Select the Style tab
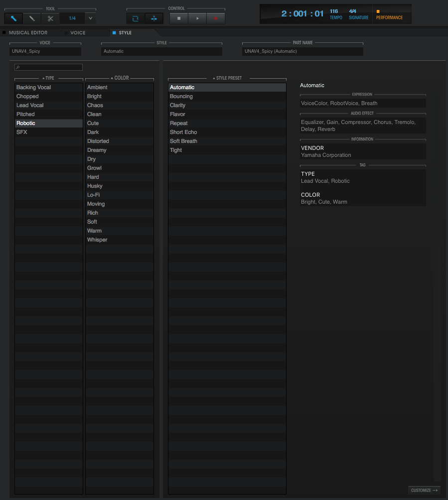The width and height of the screenshot is (448, 500). 125,32
